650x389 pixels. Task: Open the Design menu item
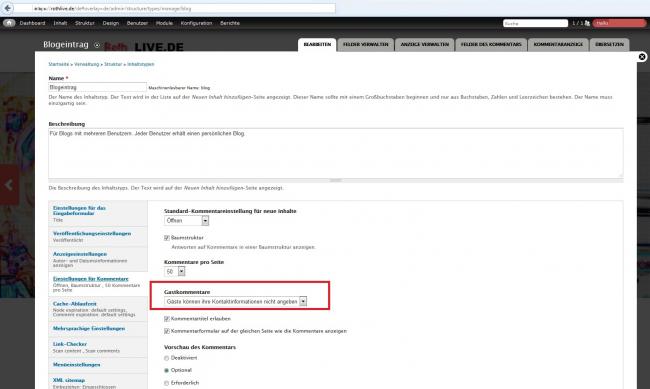pyautogui.click(x=110, y=23)
